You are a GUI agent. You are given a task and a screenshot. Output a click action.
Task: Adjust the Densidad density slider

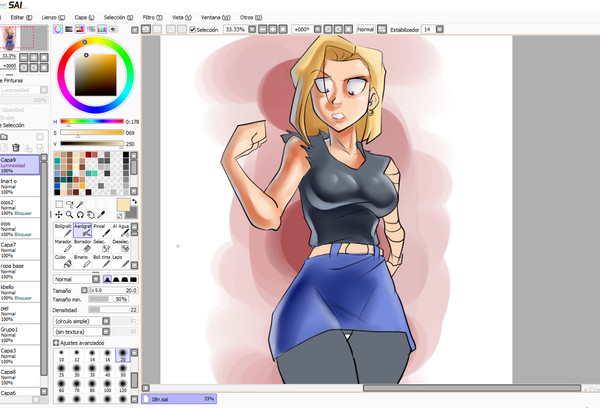[x=113, y=309]
